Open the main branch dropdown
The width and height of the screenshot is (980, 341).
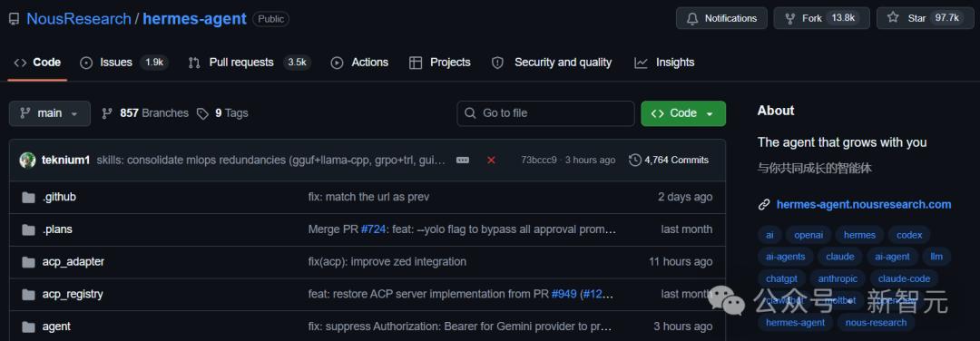click(49, 113)
